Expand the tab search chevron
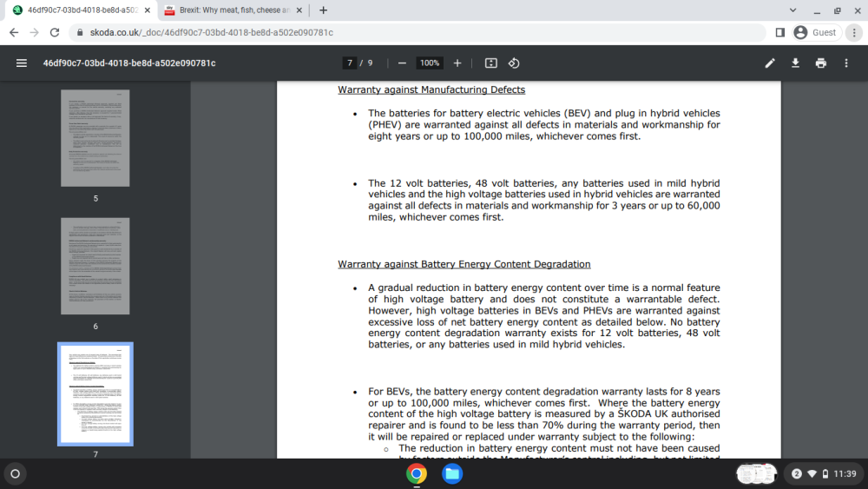Viewport: 868px width, 489px height. pyautogui.click(x=792, y=10)
